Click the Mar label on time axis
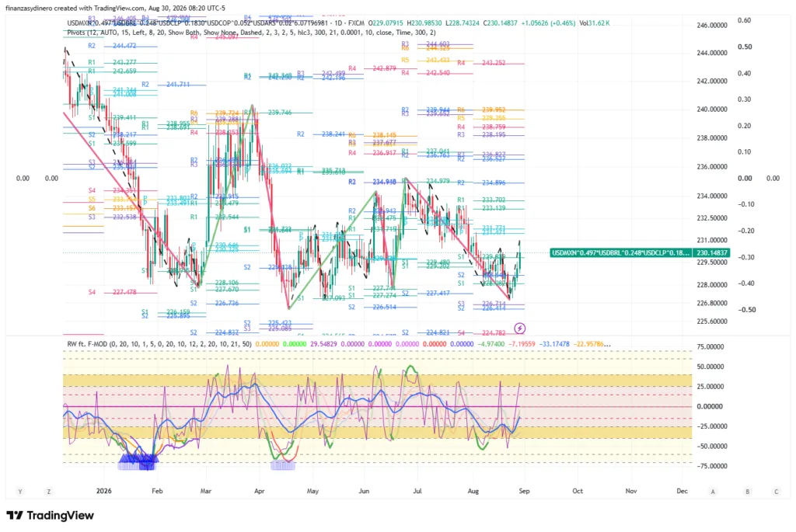 [x=205, y=491]
